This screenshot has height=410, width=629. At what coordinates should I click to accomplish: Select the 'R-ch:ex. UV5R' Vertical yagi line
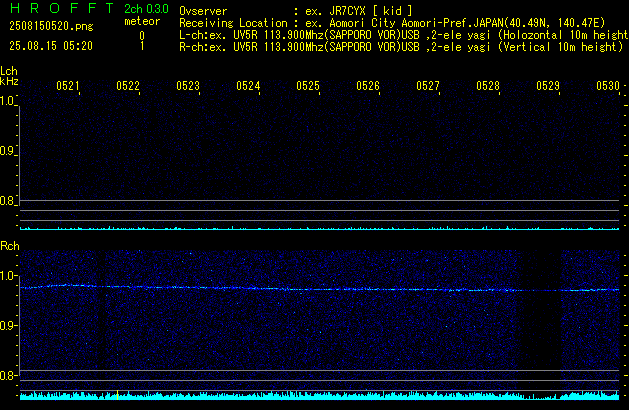coord(401,47)
